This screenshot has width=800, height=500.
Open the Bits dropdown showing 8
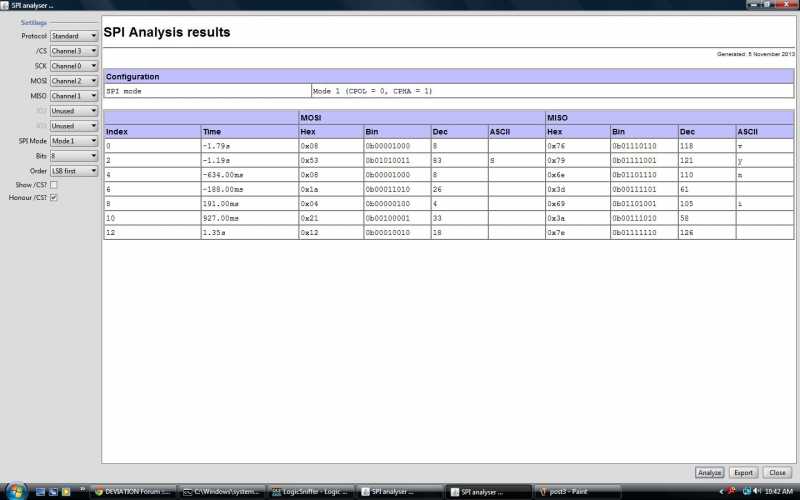[74, 156]
